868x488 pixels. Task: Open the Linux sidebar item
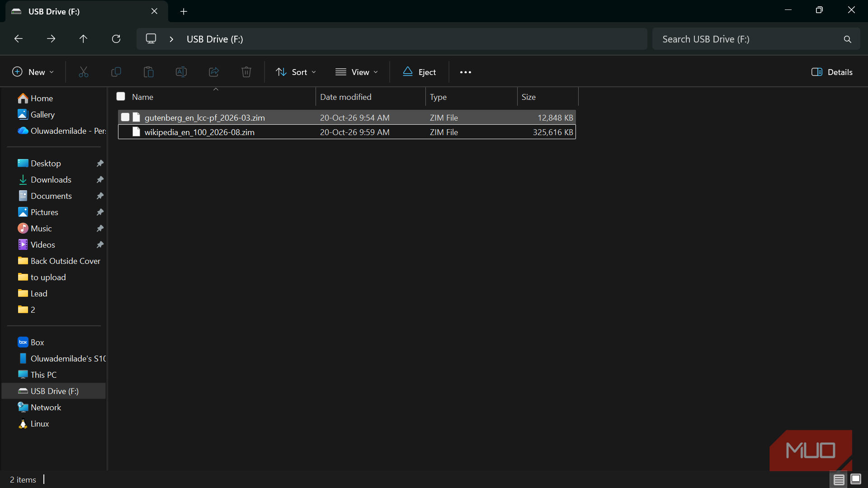(x=40, y=423)
